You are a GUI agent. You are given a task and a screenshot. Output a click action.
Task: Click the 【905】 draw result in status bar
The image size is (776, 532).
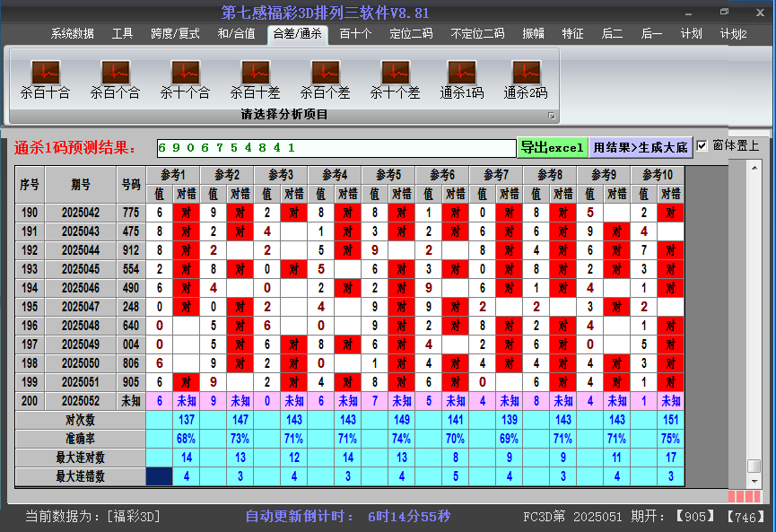[695, 517]
